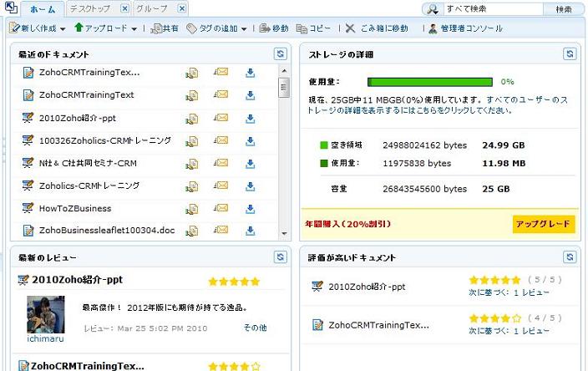The width and height of the screenshot is (588, 371).
Task: Click mail icon for ZohoCRMTrainingText row
Action: (220, 94)
